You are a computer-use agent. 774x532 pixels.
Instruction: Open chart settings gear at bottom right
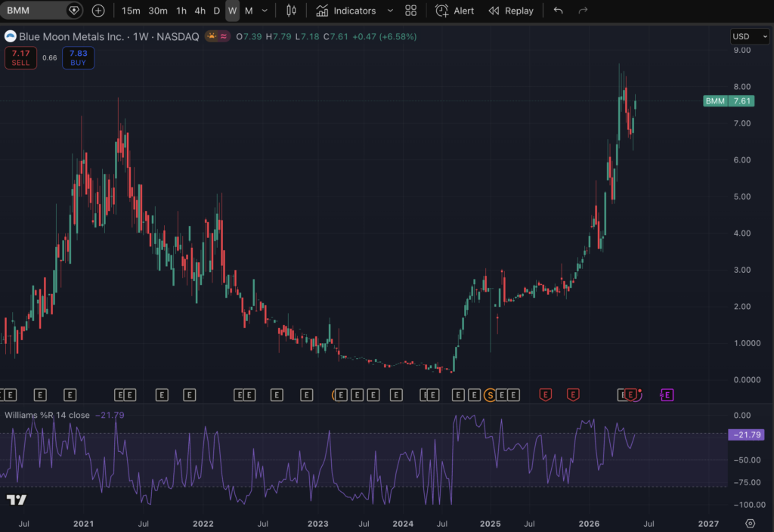[751, 524]
